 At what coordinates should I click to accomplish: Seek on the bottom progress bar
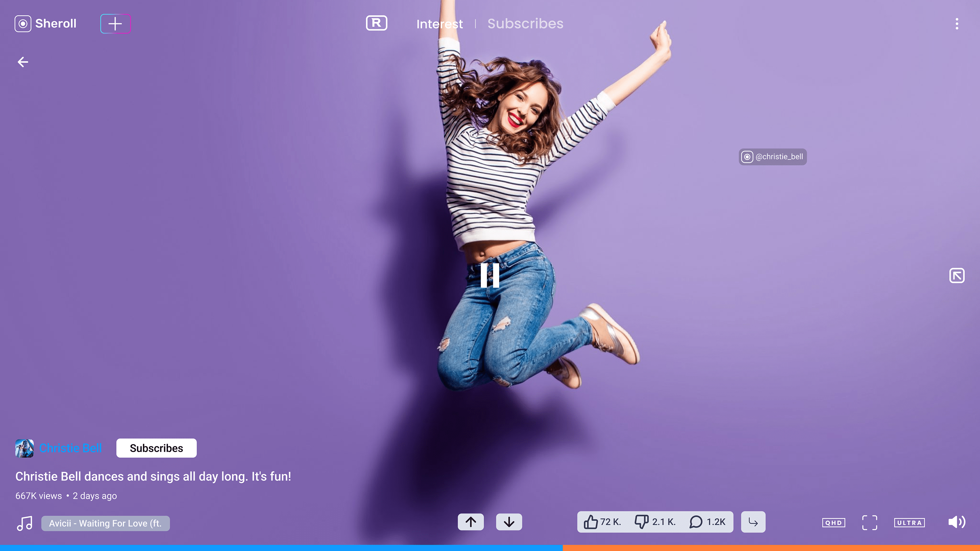coord(490,548)
